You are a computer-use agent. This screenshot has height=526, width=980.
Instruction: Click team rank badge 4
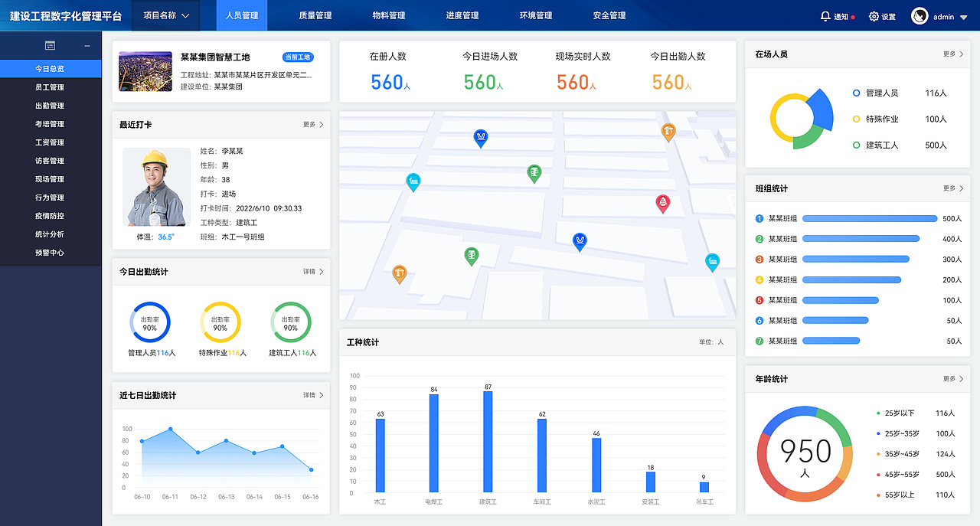click(759, 279)
